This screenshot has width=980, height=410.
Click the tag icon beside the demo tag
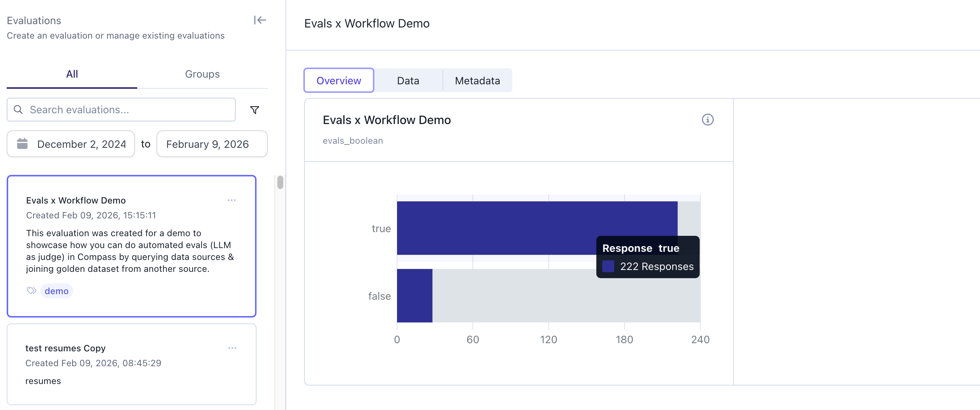point(32,291)
